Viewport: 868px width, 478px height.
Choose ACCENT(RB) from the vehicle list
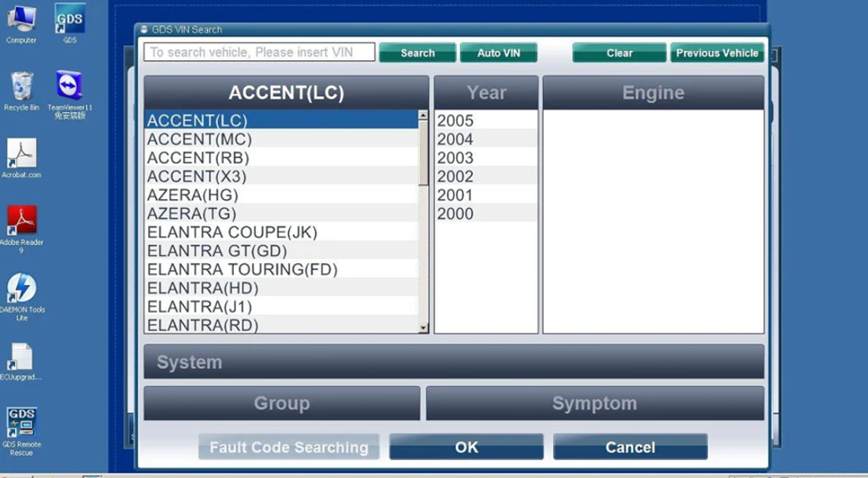[x=282, y=158]
